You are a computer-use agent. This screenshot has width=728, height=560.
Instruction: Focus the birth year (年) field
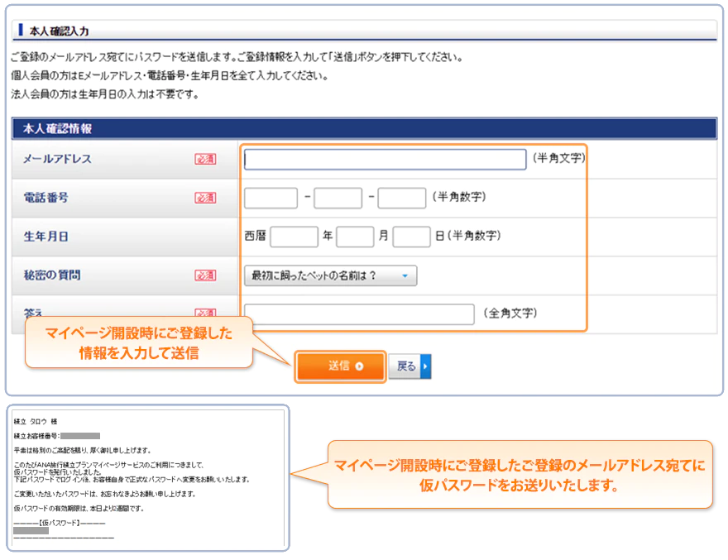point(294,237)
